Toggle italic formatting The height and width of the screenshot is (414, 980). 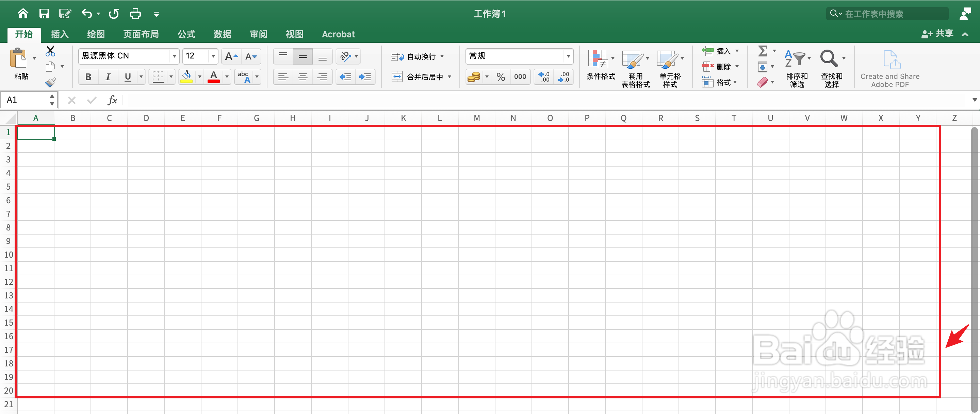click(x=108, y=77)
